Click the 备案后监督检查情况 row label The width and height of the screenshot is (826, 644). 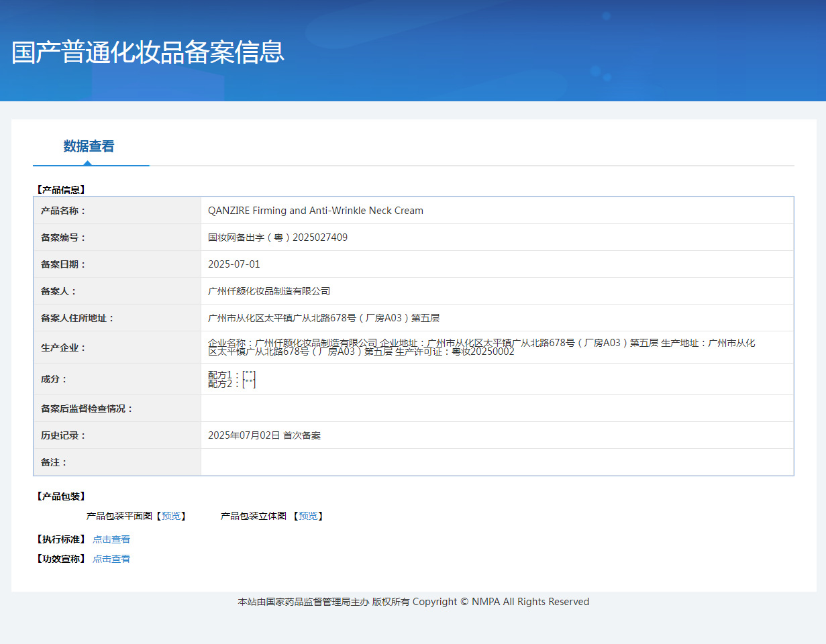click(87, 409)
